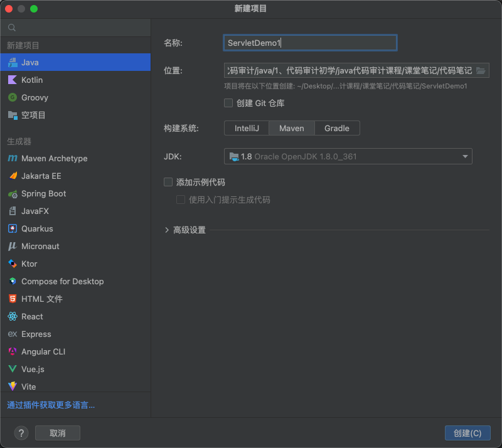Toggle the 添加示例代码 checkbox

tap(168, 182)
